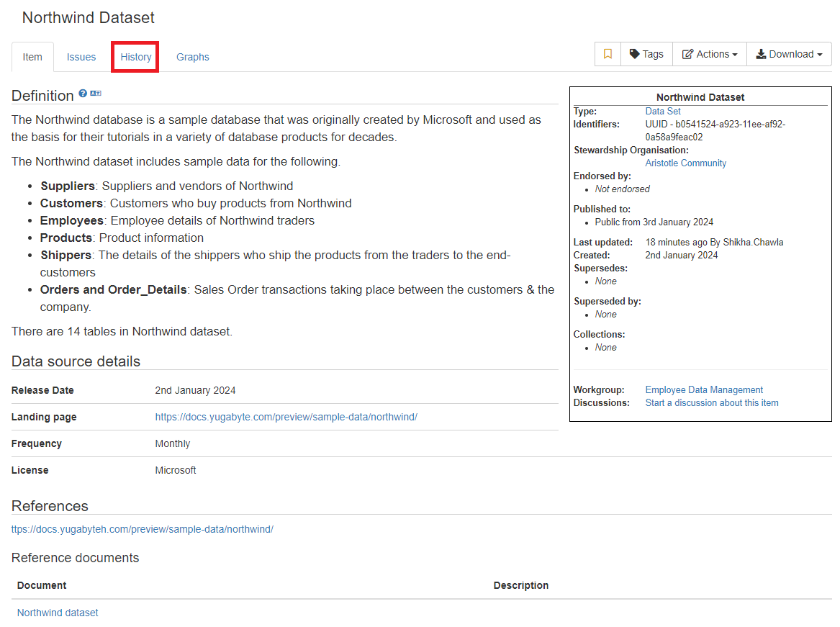Screen dimensions: 840x627
Task: Open the Graphs tab
Action: 193,57
